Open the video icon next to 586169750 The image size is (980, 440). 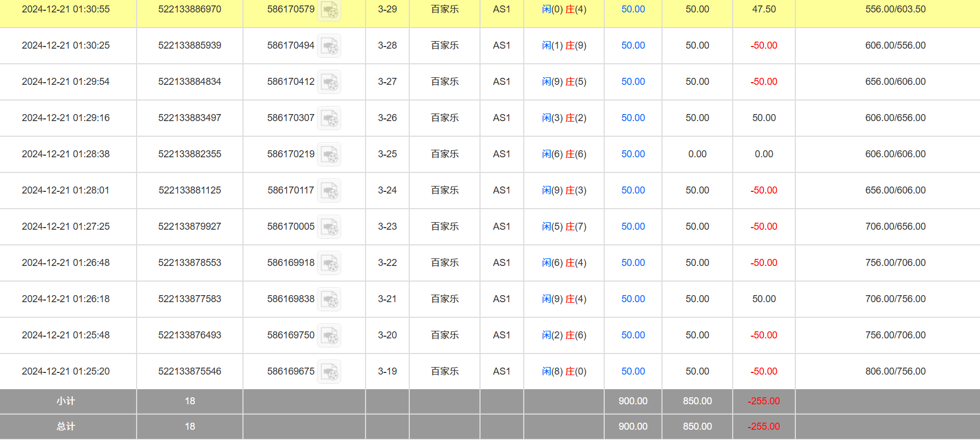tap(329, 336)
